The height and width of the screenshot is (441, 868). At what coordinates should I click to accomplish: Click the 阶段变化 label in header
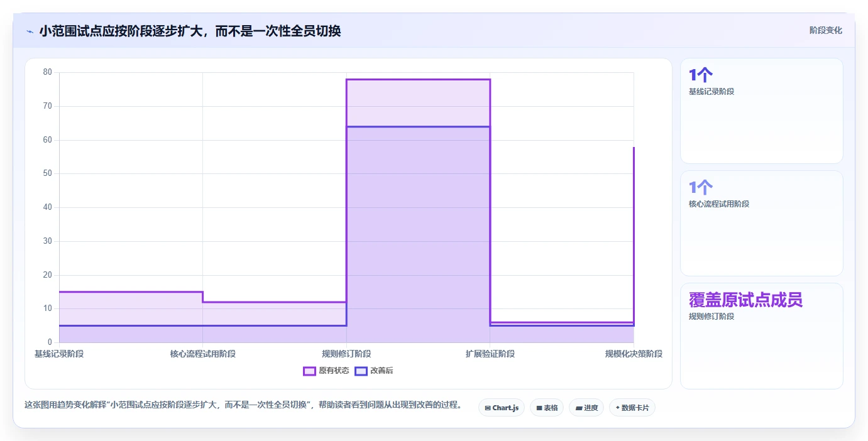click(825, 30)
